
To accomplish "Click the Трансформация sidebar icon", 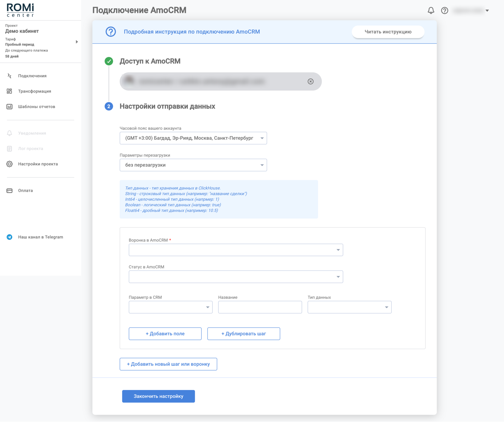I will click(x=10, y=91).
